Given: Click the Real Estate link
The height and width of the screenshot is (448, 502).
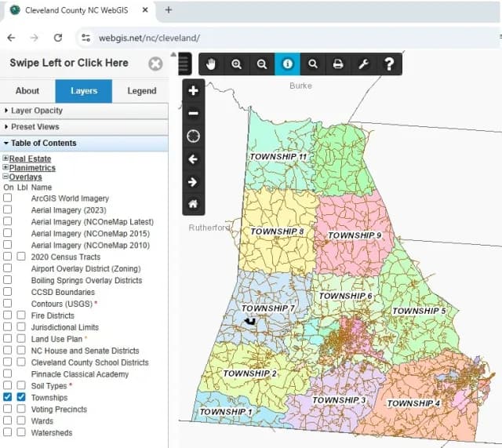Looking at the screenshot, I should click(x=30, y=158).
